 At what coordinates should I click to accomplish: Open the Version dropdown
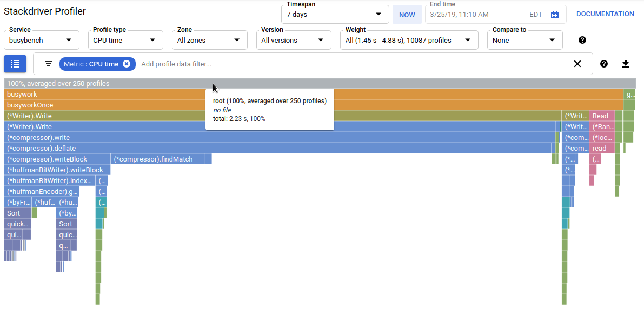point(294,40)
